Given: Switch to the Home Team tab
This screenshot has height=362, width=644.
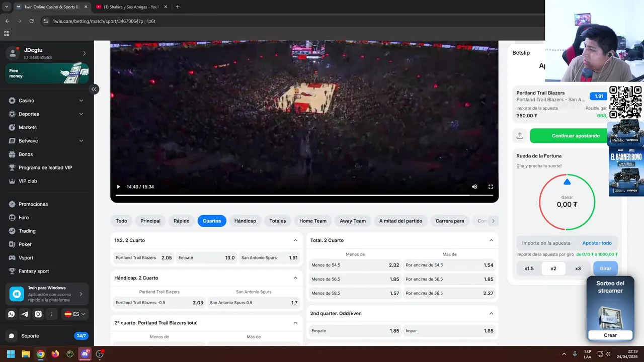Looking at the screenshot, I should [x=313, y=221].
